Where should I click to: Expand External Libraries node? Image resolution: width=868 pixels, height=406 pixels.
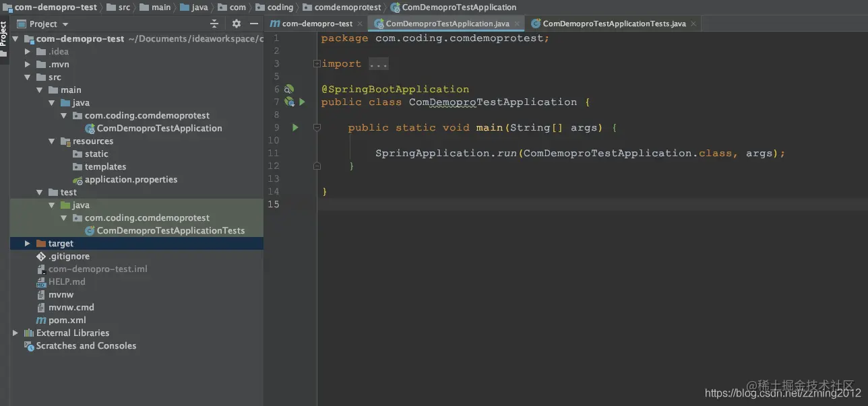15,333
